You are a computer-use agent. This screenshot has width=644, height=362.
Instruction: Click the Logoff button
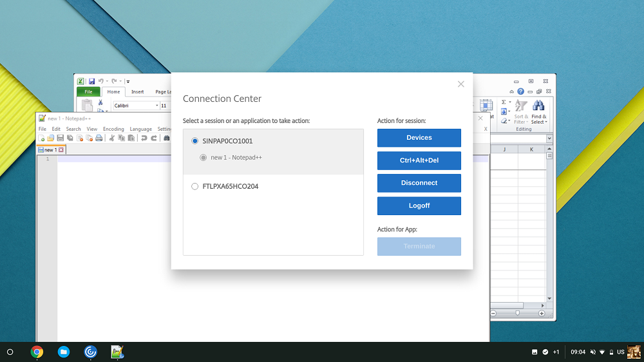(419, 206)
